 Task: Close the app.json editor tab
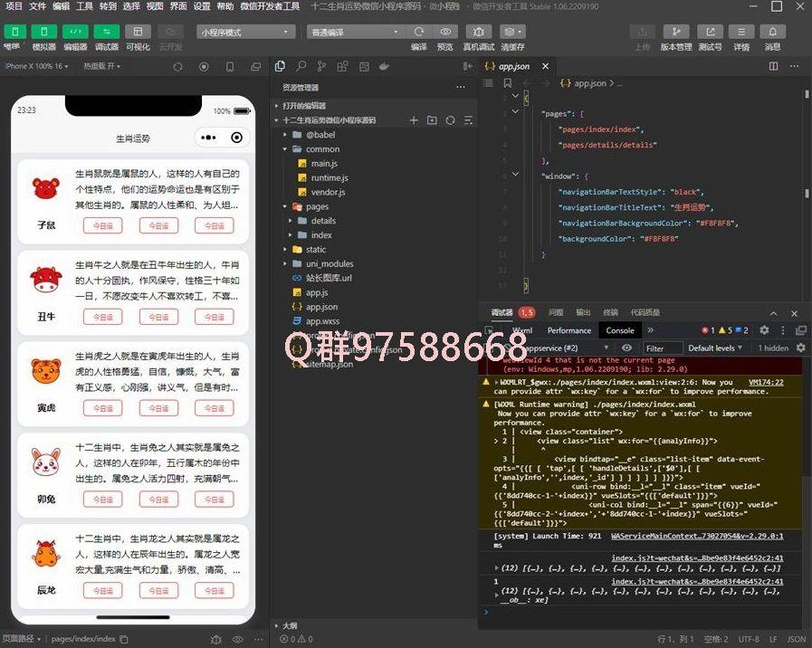(x=545, y=66)
